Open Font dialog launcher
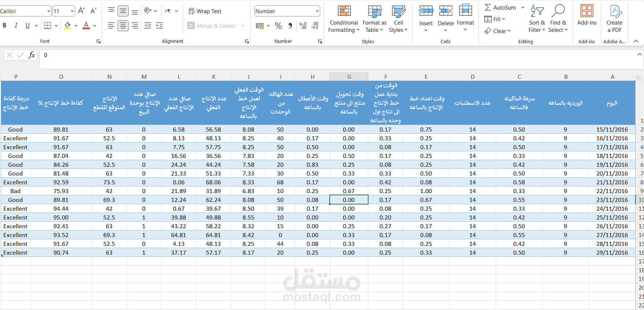 pos(98,41)
